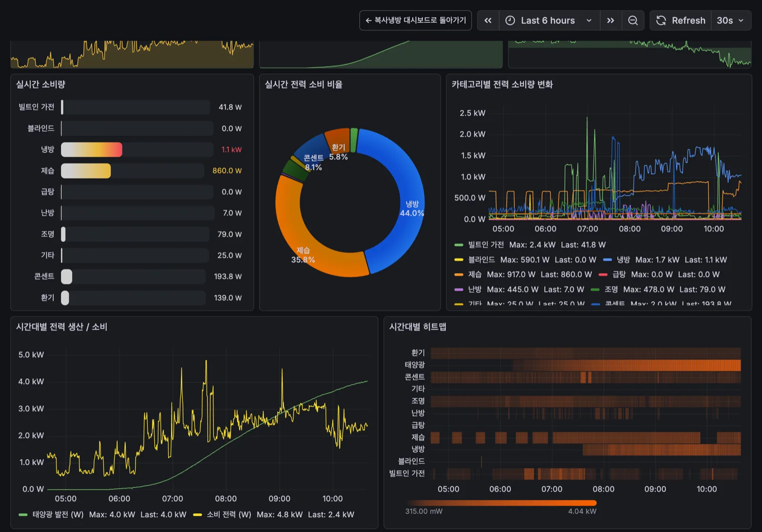
Task: Click the 79.0 W value for 조명
Action: pyautogui.click(x=230, y=234)
